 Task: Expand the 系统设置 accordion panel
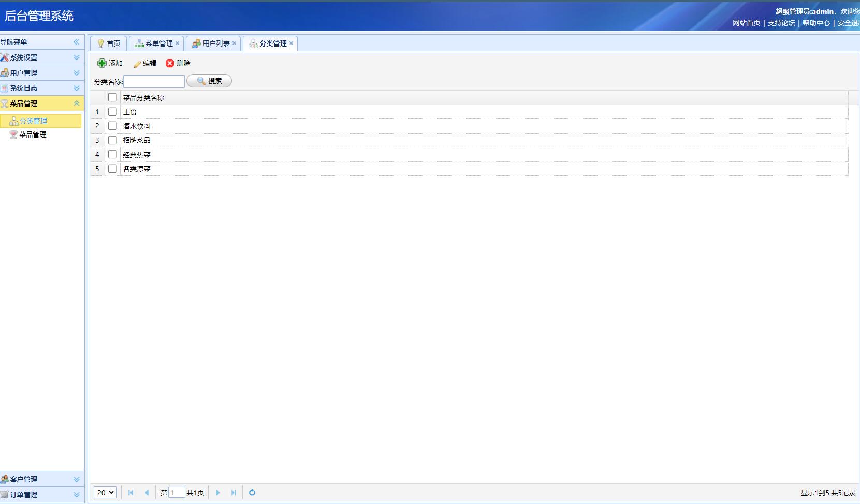(76, 57)
